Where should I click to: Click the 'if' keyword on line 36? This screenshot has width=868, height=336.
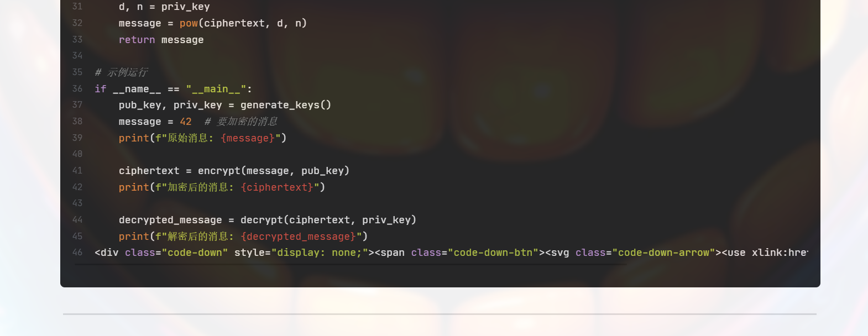pos(101,89)
